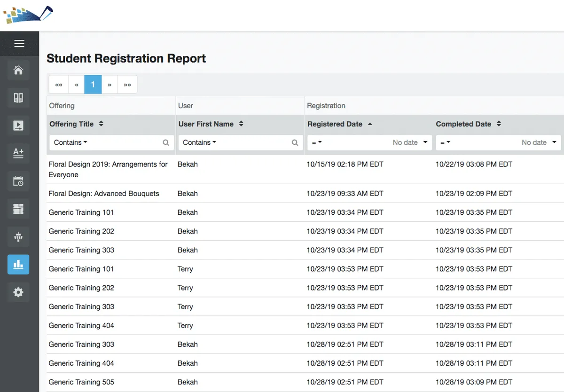
Task: Open Contains dropdown under Offering Title
Action: point(70,142)
